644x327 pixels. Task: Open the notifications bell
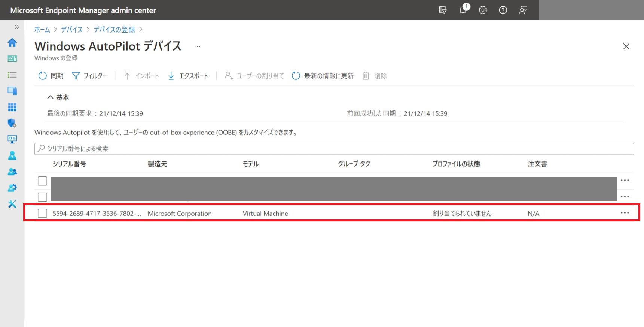[x=463, y=10]
